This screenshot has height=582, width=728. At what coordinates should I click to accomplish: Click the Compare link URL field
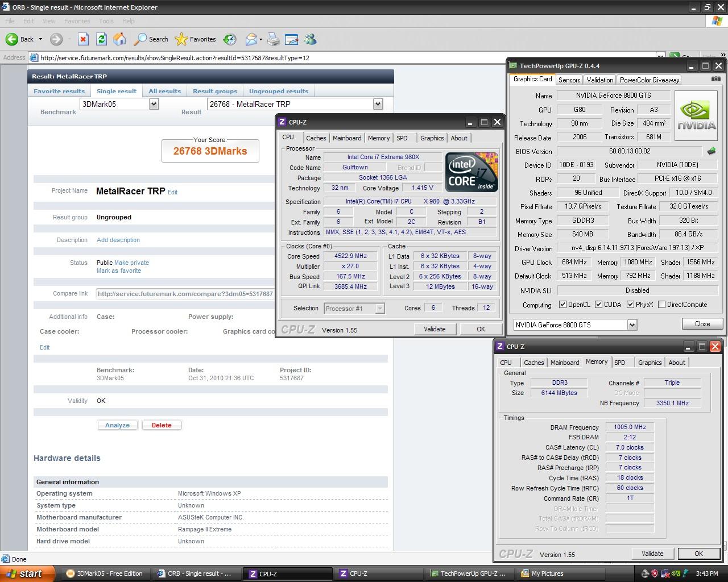tap(185, 294)
